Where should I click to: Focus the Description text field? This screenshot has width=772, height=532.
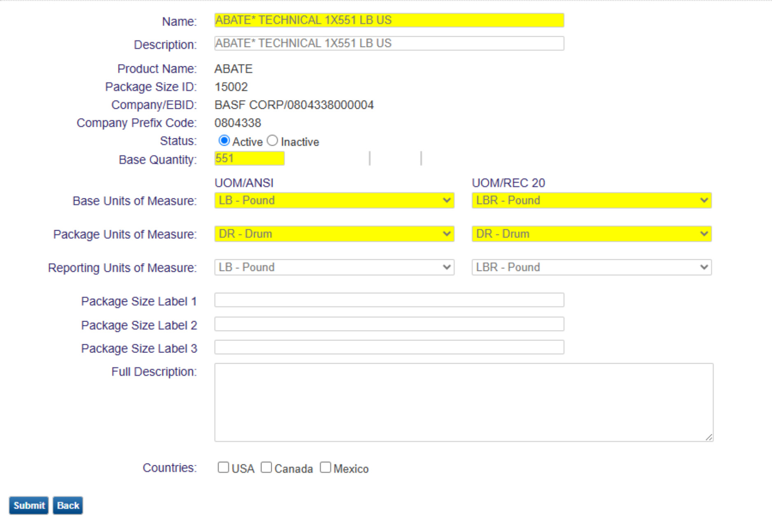point(389,43)
